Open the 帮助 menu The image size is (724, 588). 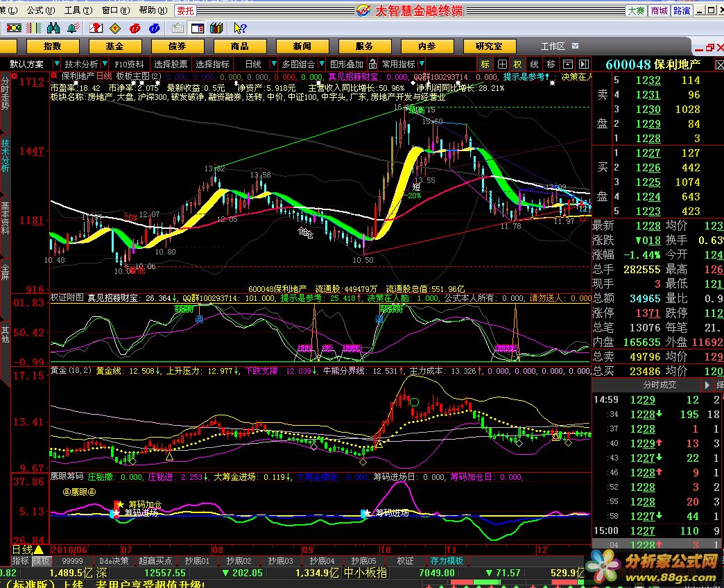click(x=153, y=10)
